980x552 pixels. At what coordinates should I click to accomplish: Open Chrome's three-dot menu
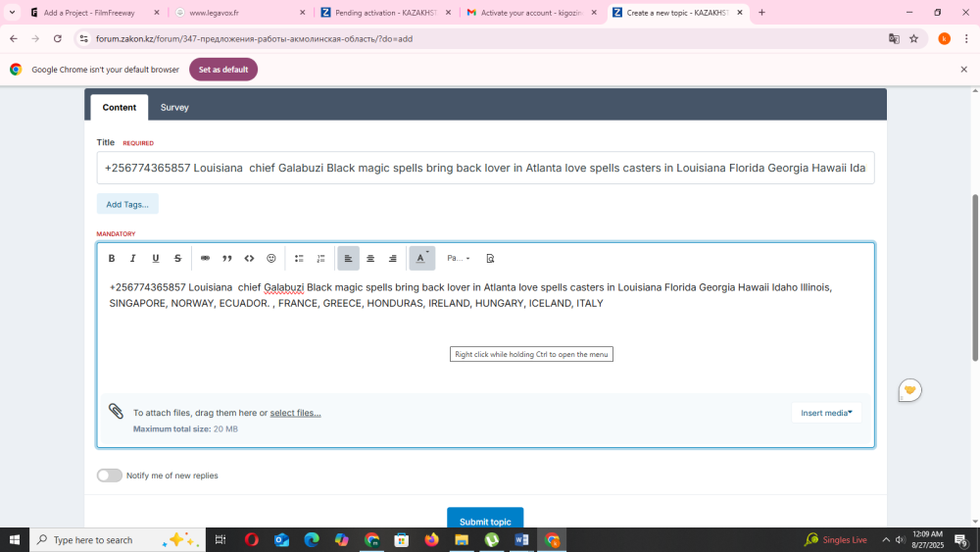coord(966,39)
